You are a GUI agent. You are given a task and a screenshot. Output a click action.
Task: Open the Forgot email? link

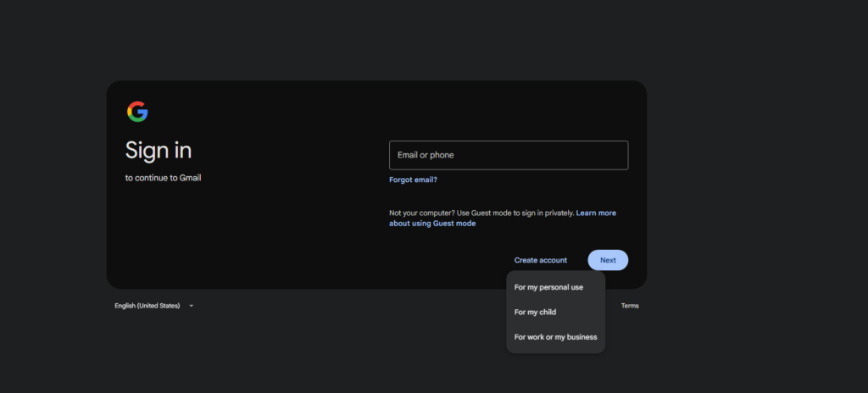point(413,180)
